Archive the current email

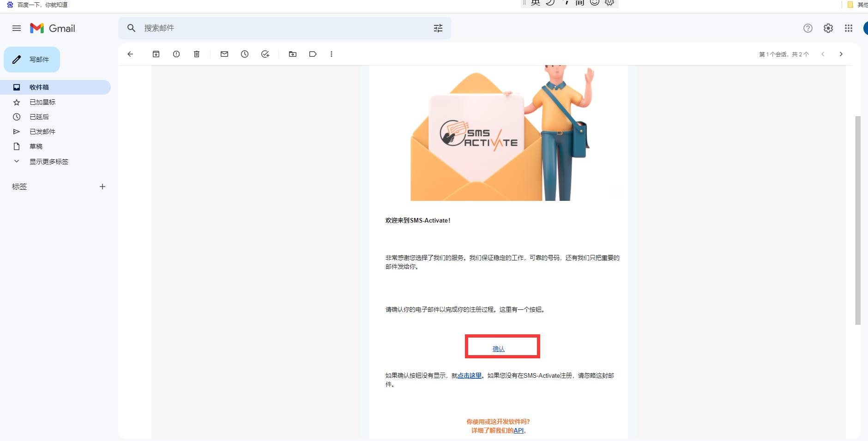click(156, 54)
